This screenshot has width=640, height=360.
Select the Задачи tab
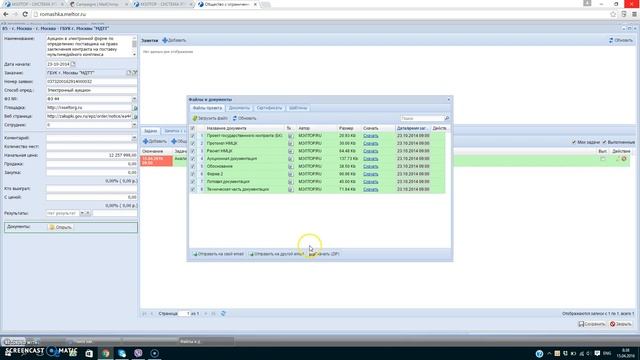click(150, 131)
